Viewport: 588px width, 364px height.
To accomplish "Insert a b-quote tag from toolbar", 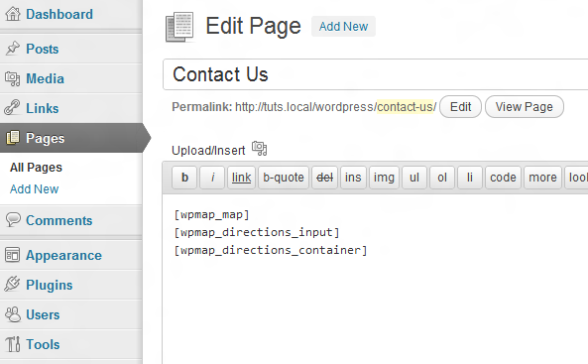I will click(x=284, y=178).
